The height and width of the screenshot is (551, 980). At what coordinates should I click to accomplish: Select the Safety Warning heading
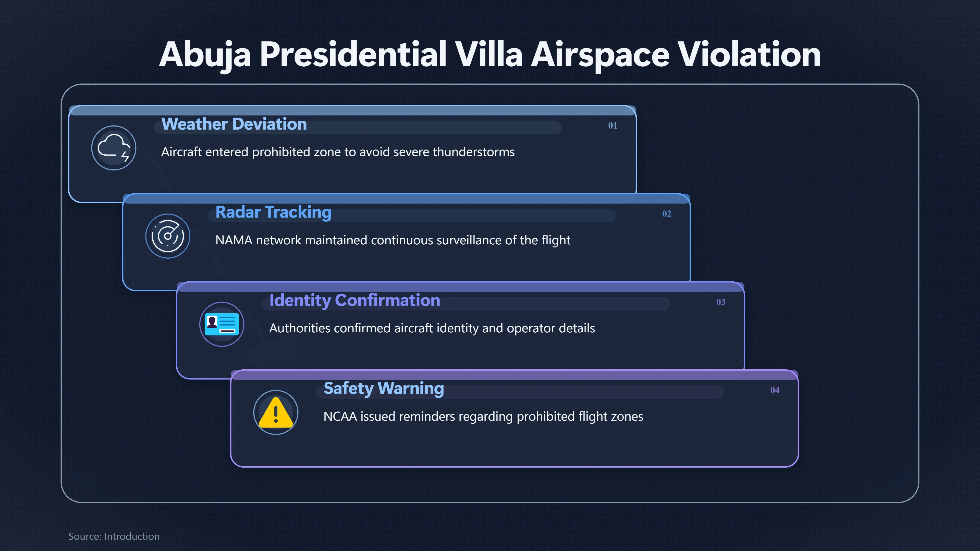pos(384,389)
